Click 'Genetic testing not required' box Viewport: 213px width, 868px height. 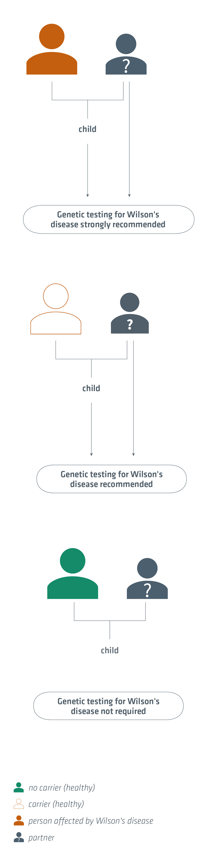point(108,706)
